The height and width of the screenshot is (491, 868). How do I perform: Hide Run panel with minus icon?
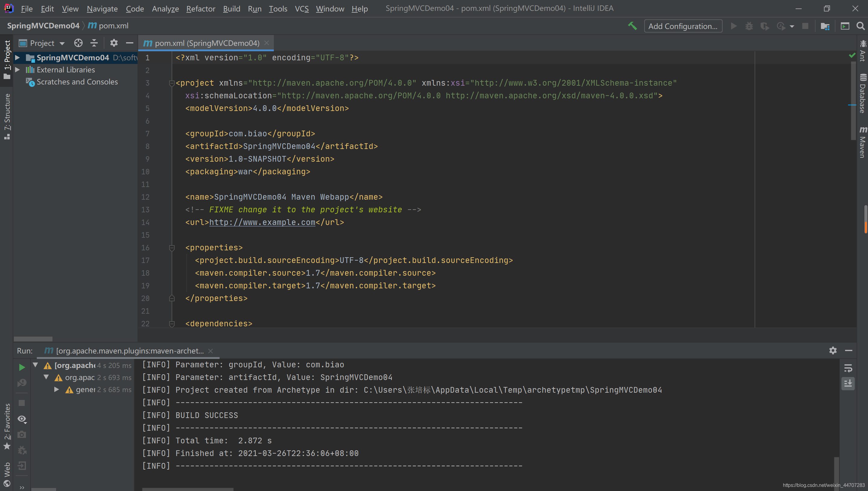click(x=848, y=350)
